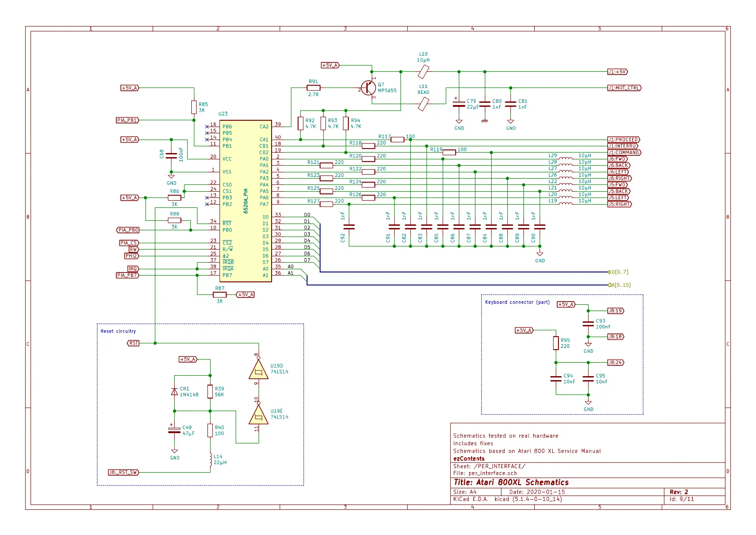This screenshot has height=535, width=756.
Task: Click the J1:PROCEED net label
Action: click(x=624, y=140)
